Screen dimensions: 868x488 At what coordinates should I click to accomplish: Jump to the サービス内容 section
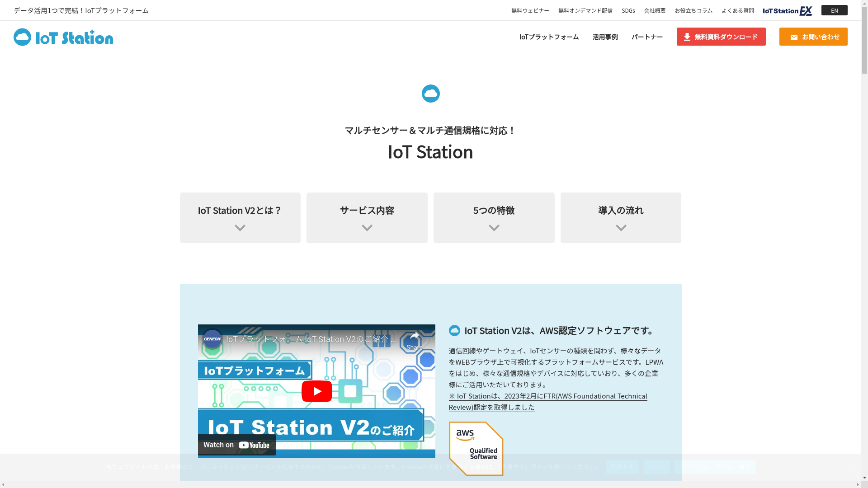367,218
